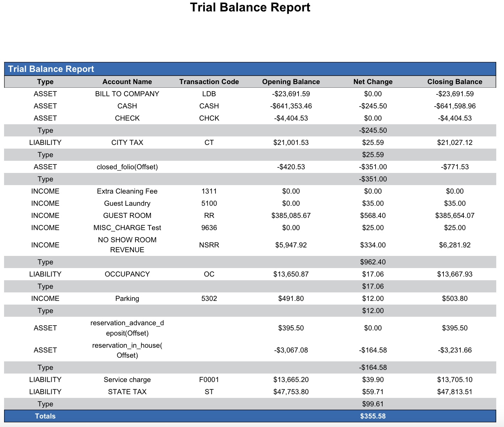Select the reservation_advance_deposit(Offset) account cell

127,328
